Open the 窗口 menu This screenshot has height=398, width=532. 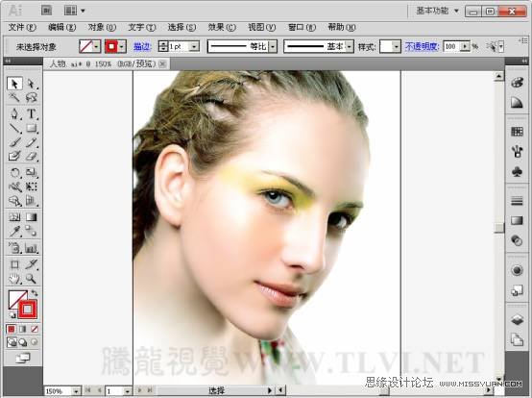pyautogui.click(x=302, y=27)
